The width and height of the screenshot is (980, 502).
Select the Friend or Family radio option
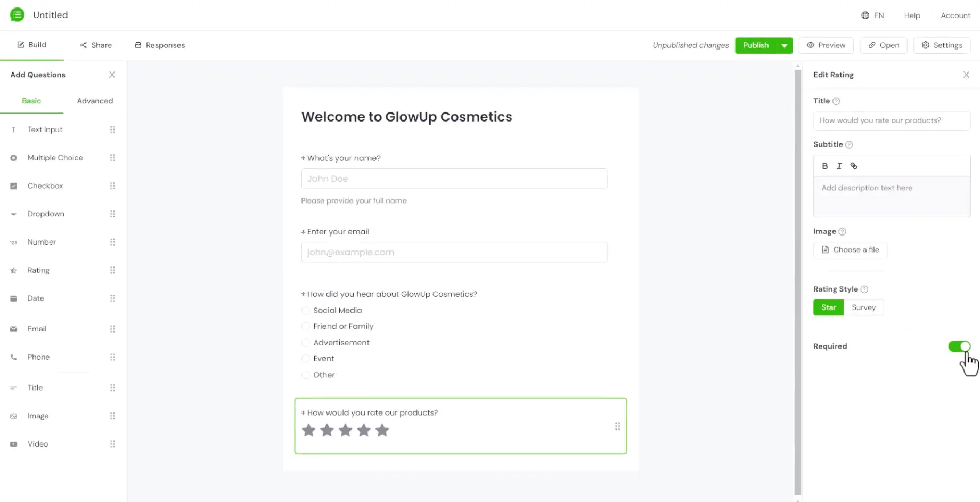[x=305, y=326]
